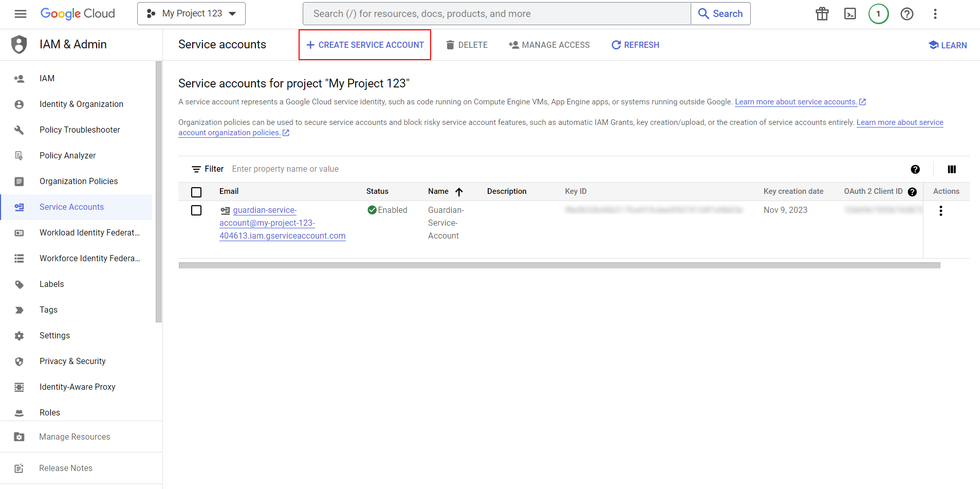This screenshot has width=980, height=489.
Task: Click the horizontal table scrollbar
Action: (559, 265)
